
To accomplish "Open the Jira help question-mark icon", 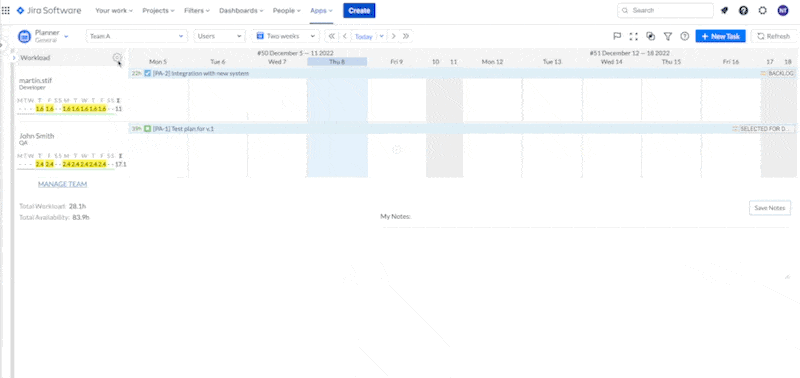I will tap(743, 10).
